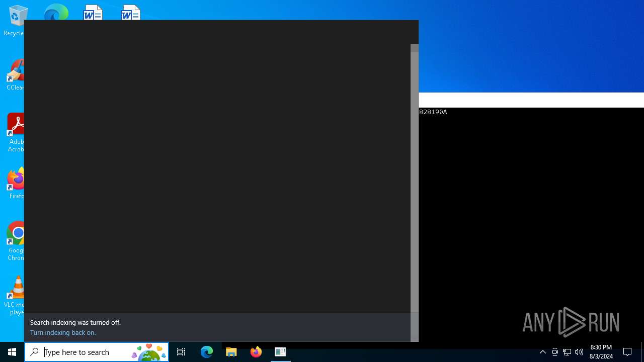Viewport: 644px width, 362px height.
Task: Click the search highlights illustration in search box
Action: tap(149, 352)
